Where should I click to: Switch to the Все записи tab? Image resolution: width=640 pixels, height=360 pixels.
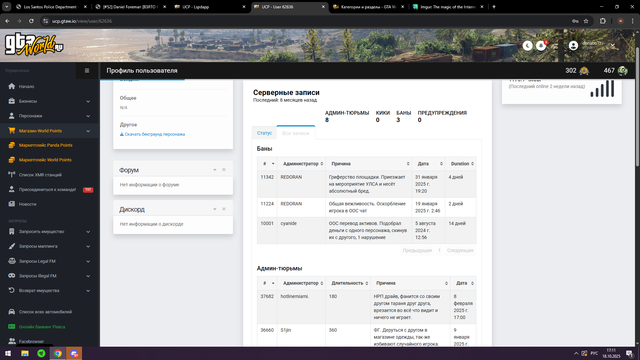pos(296,133)
